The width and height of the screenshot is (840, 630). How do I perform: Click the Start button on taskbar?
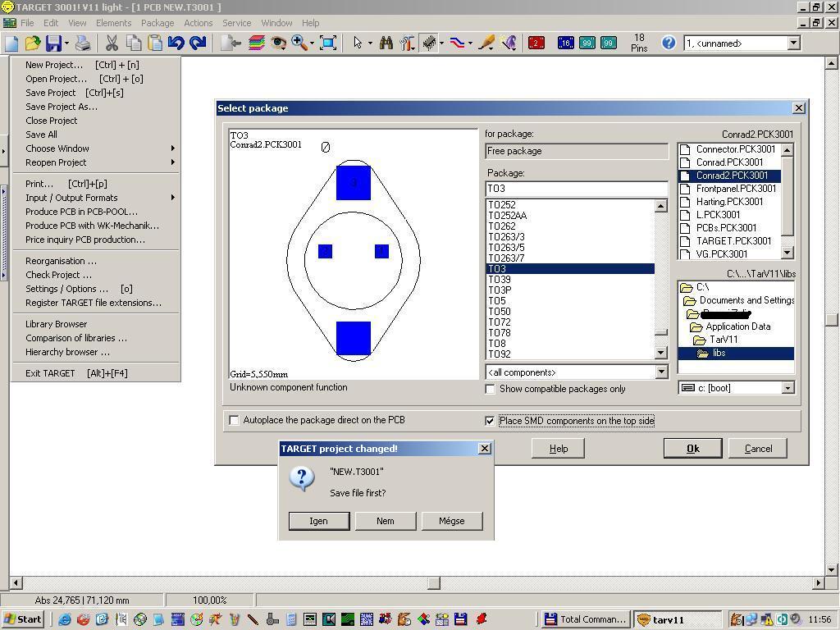[24, 619]
